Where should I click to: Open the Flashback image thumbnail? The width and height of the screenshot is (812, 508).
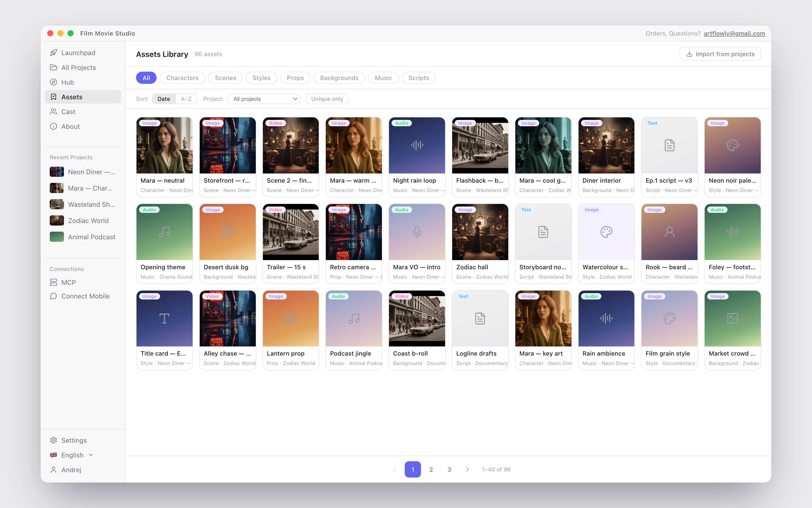pos(480,145)
